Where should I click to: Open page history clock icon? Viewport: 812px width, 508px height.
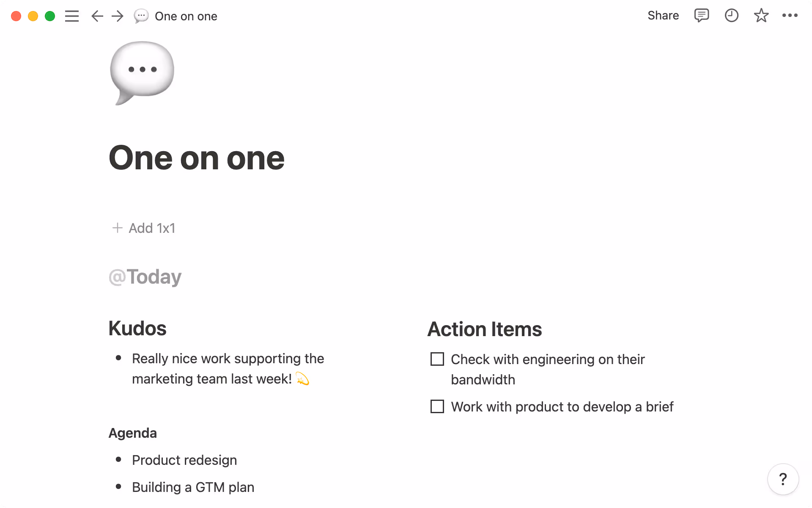pos(731,16)
